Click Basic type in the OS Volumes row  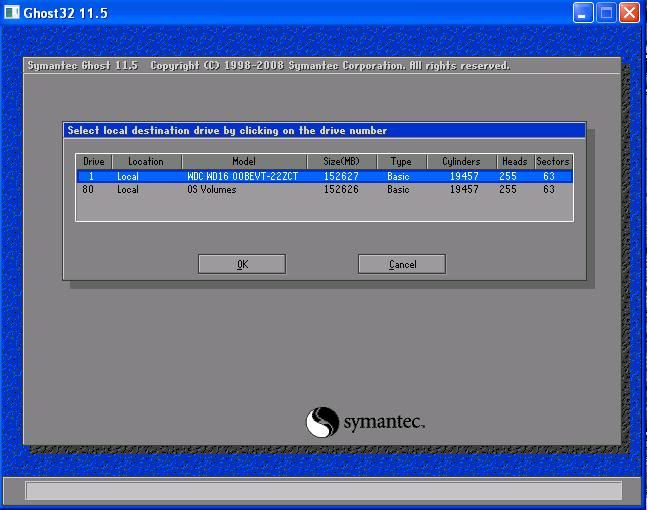398,190
